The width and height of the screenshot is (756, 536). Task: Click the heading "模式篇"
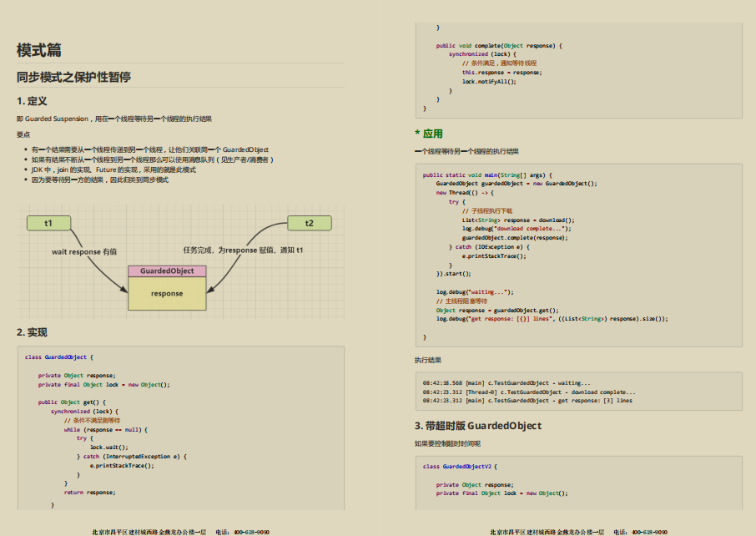39,50
